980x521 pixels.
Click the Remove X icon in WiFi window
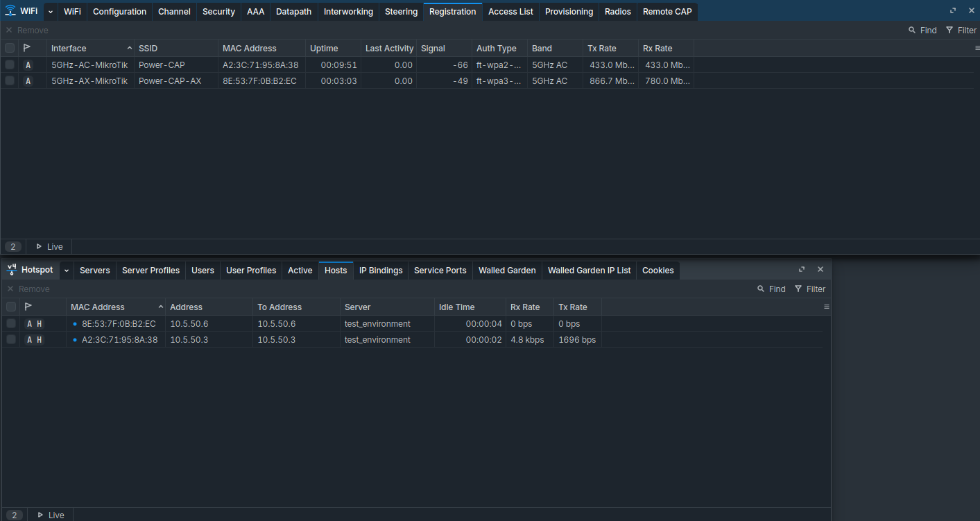pos(9,31)
